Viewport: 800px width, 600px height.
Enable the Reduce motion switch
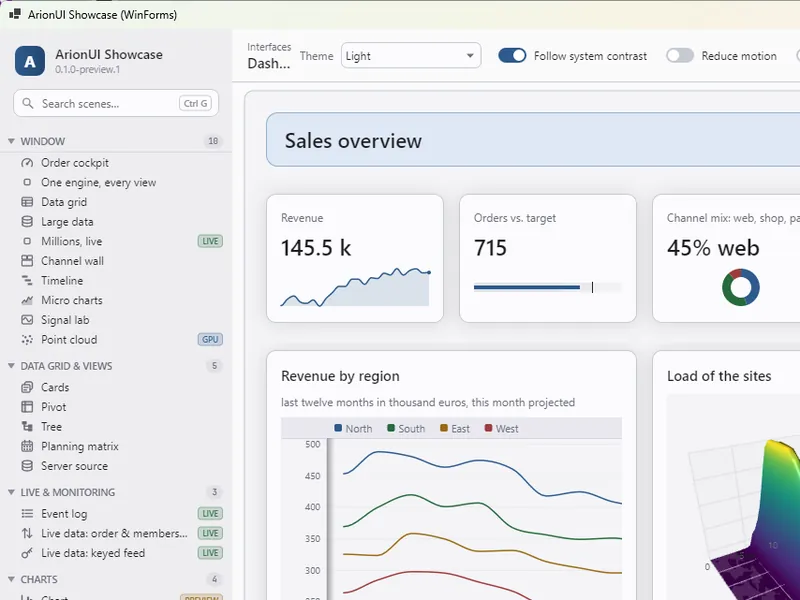coord(680,56)
